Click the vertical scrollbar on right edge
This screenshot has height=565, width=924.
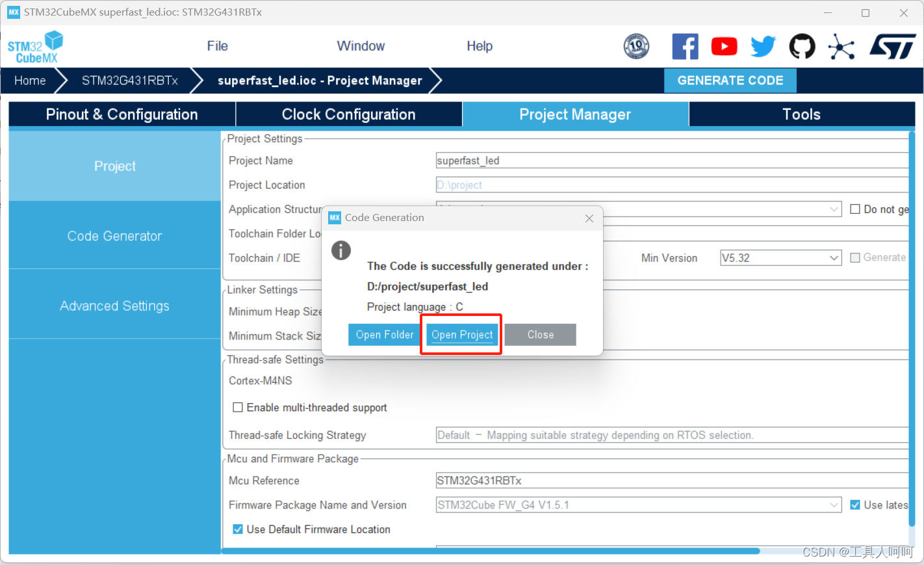[912, 329]
